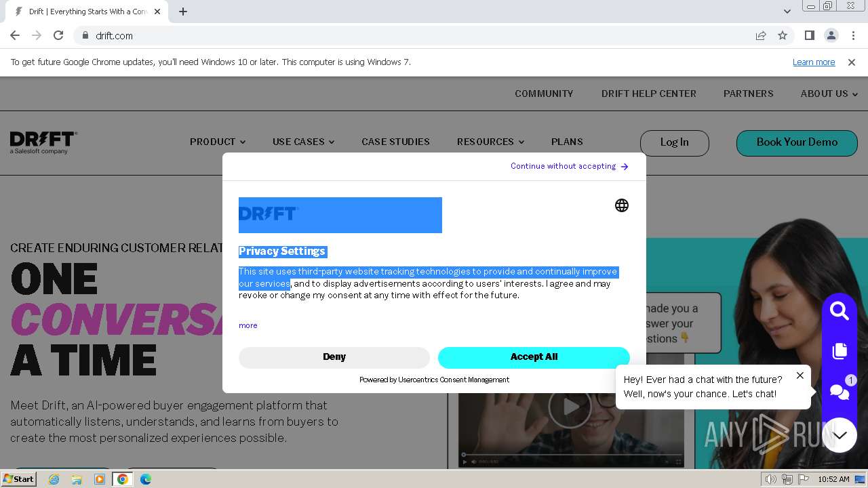Screen dimensions: 868x488
Task: Click Continue without accepting link
Action: [x=570, y=166]
